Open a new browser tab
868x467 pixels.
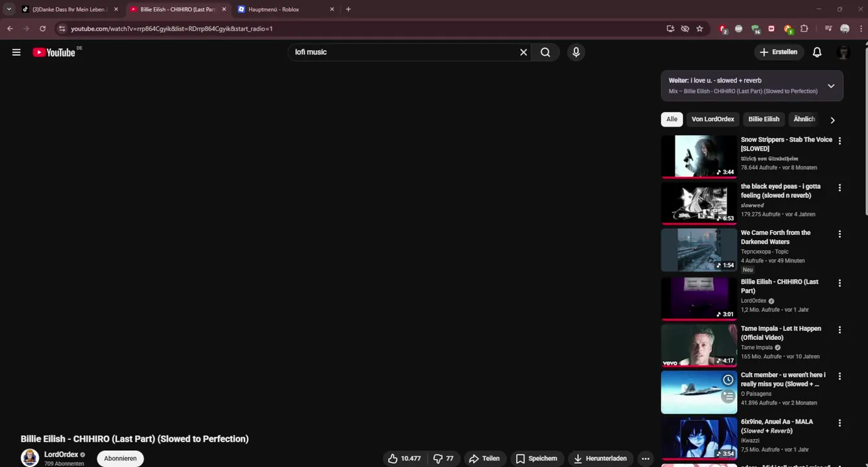348,9
